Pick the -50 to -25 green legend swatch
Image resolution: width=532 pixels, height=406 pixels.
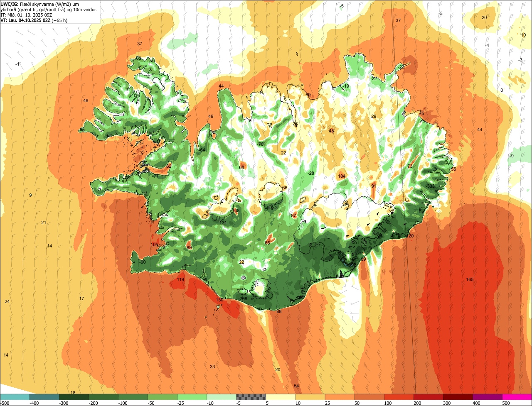click(x=162, y=397)
